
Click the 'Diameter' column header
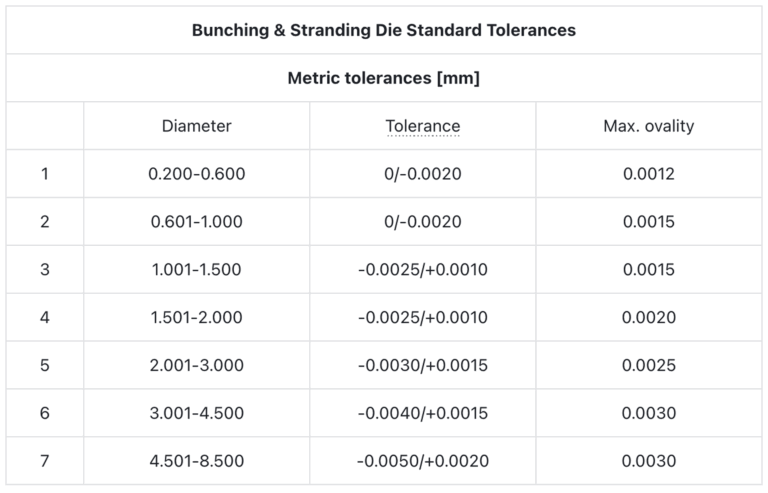pyautogui.click(x=196, y=126)
